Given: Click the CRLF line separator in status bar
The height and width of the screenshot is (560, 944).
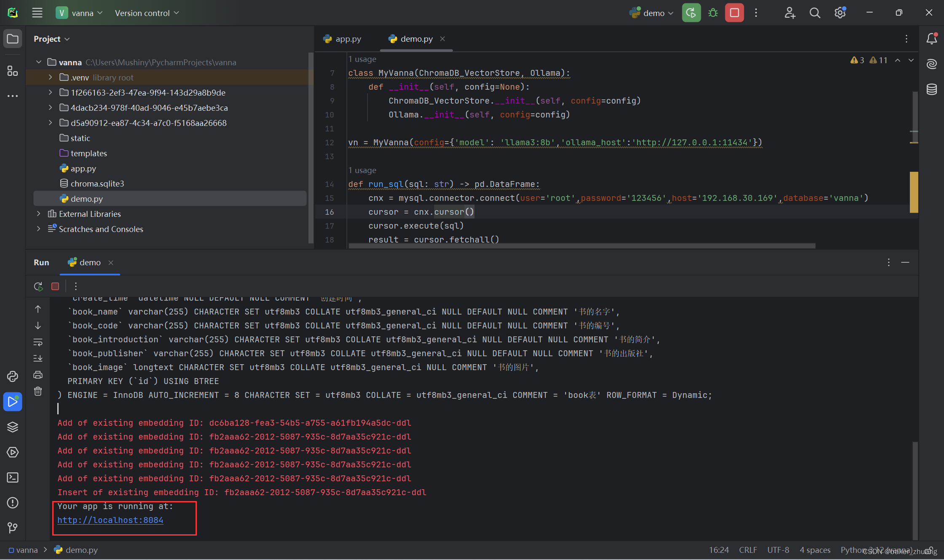Looking at the screenshot, I should 748,550.
